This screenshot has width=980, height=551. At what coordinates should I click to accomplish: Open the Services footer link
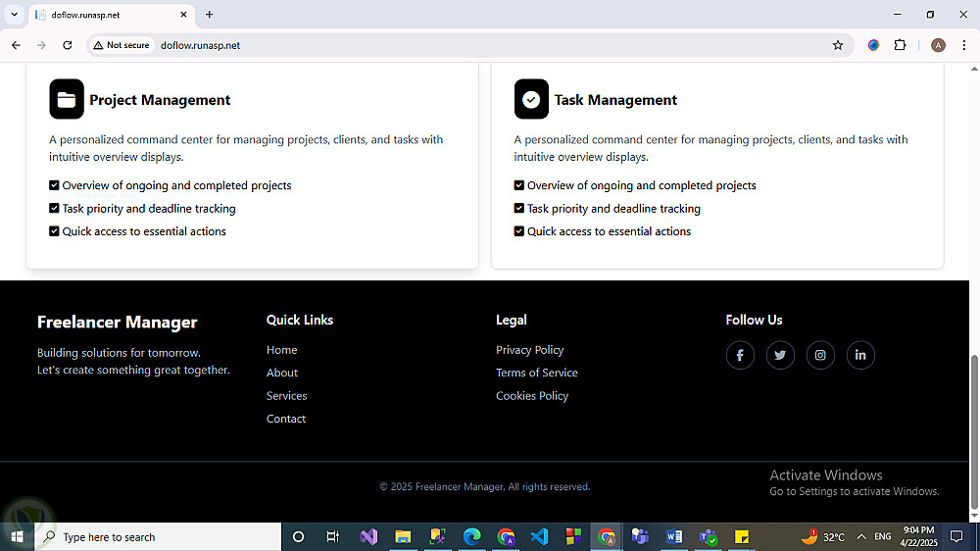[x=287, y=396]
